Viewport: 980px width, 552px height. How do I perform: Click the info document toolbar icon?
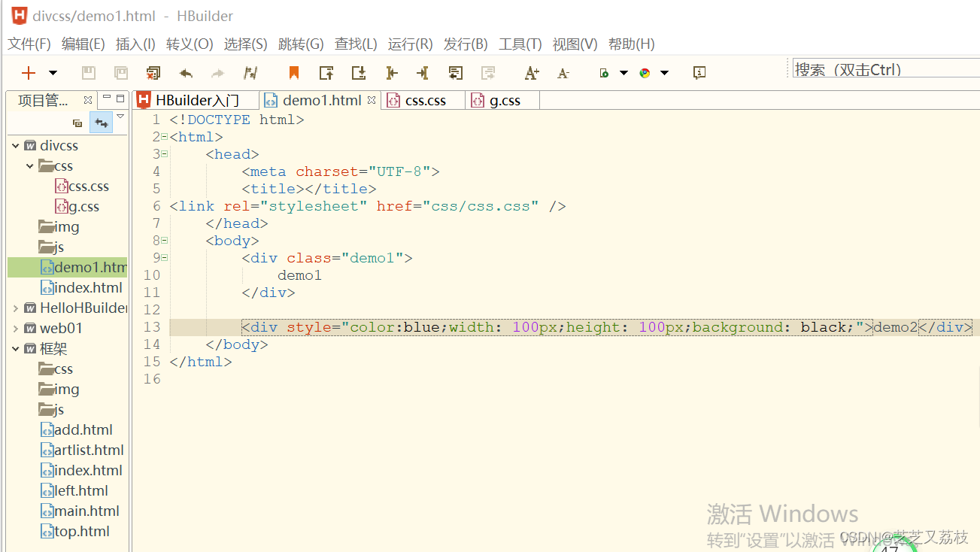[699, 73]
